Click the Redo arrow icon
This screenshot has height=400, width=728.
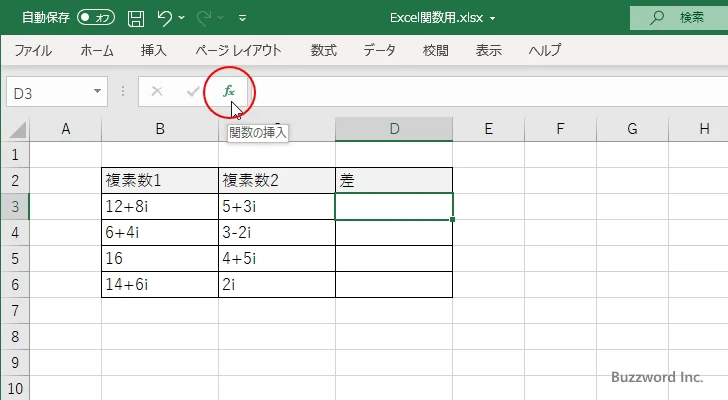coord(204,18)
